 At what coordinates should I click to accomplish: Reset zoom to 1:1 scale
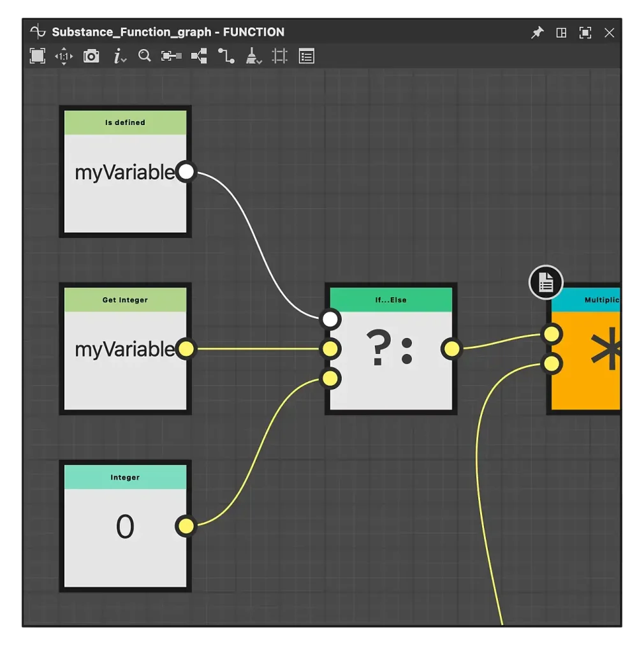[64, 57]
